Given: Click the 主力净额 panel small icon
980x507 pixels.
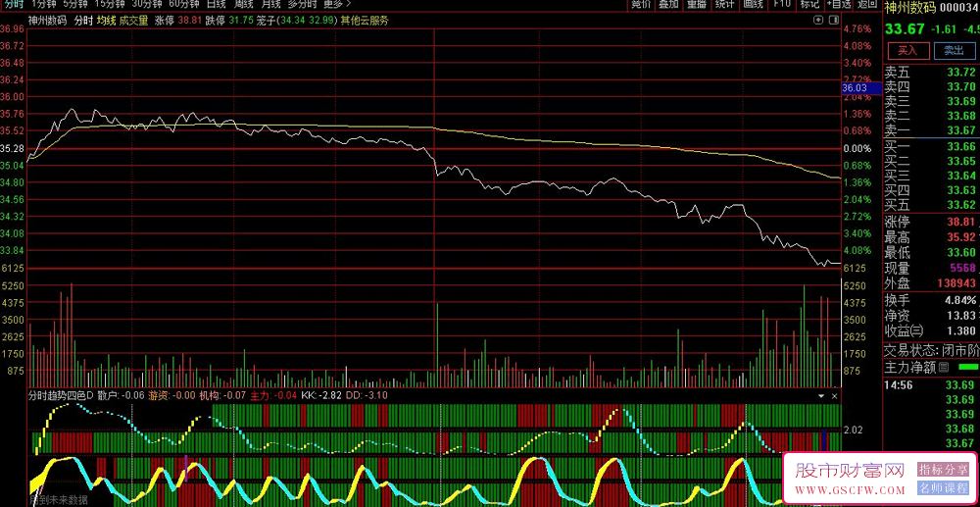Looking at the screenshot, I should (944, 367).
